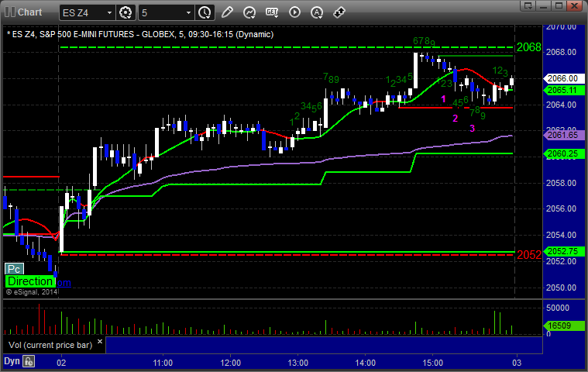Click the 2066.00 current price tag

[563, 78]
